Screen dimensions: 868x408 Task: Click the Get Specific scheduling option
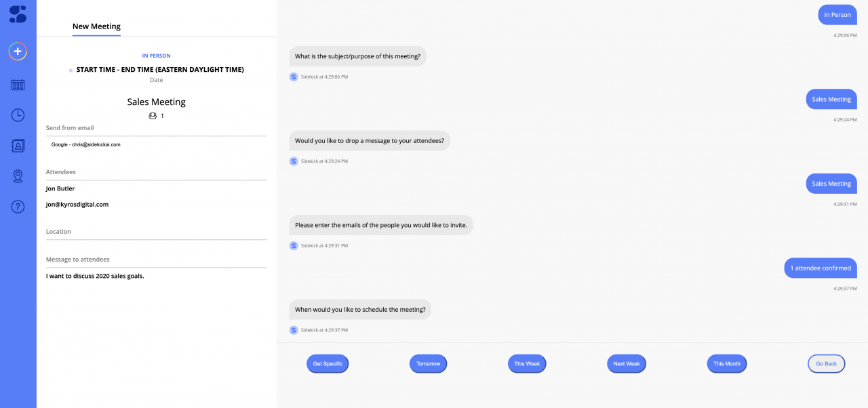point(328,363)
